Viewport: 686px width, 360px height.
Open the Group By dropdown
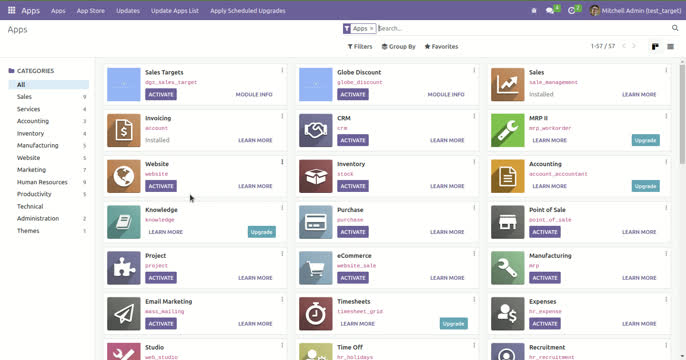point(399,46)
